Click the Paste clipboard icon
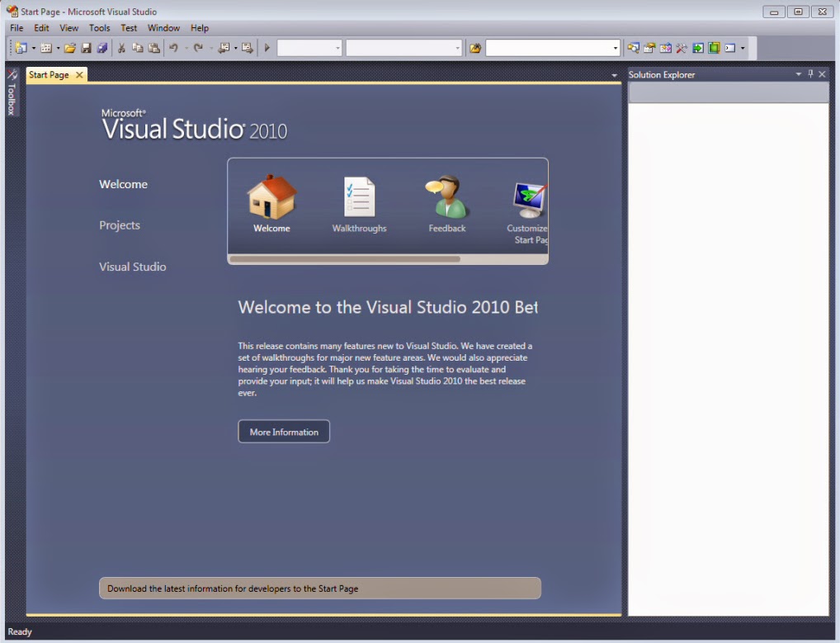Image resolution: width=840 pixels, height=643 pixels. tap(153, 48)
